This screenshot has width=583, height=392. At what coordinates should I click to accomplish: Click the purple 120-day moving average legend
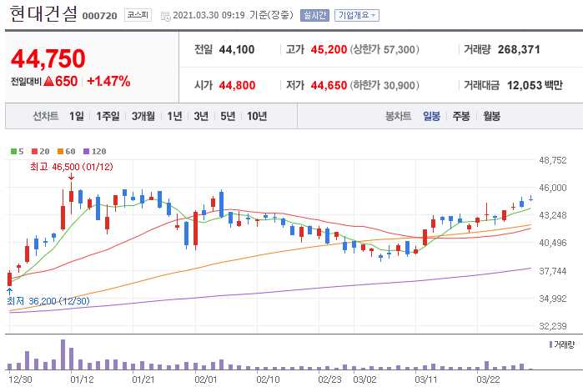tap(95, 151)
